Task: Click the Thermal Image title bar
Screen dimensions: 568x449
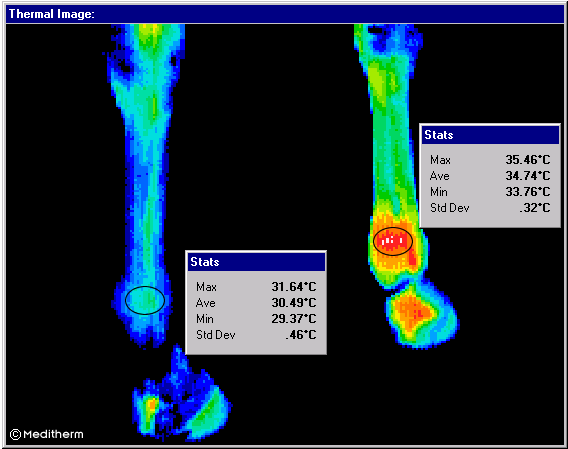Action: click(x=285, y=14)
